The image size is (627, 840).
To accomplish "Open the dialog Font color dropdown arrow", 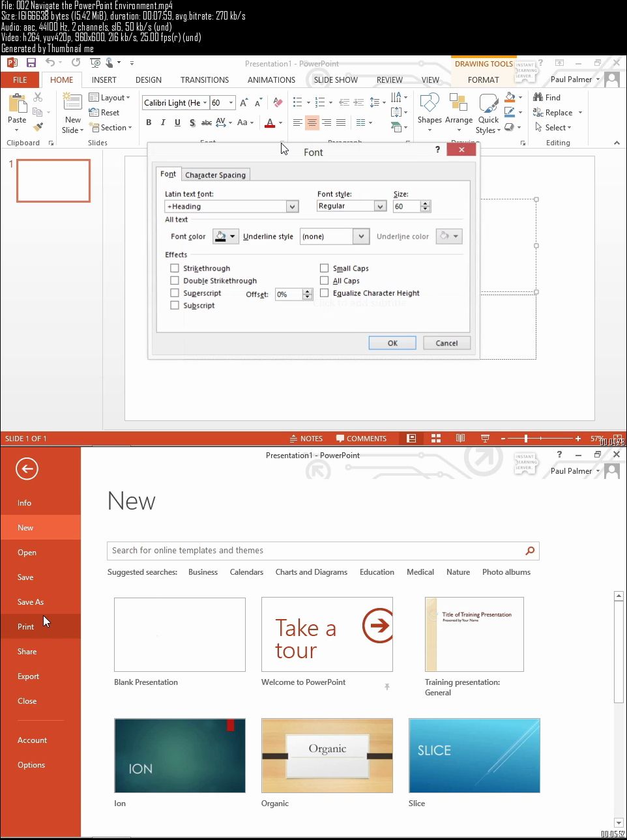I will (x=232, y=237).
